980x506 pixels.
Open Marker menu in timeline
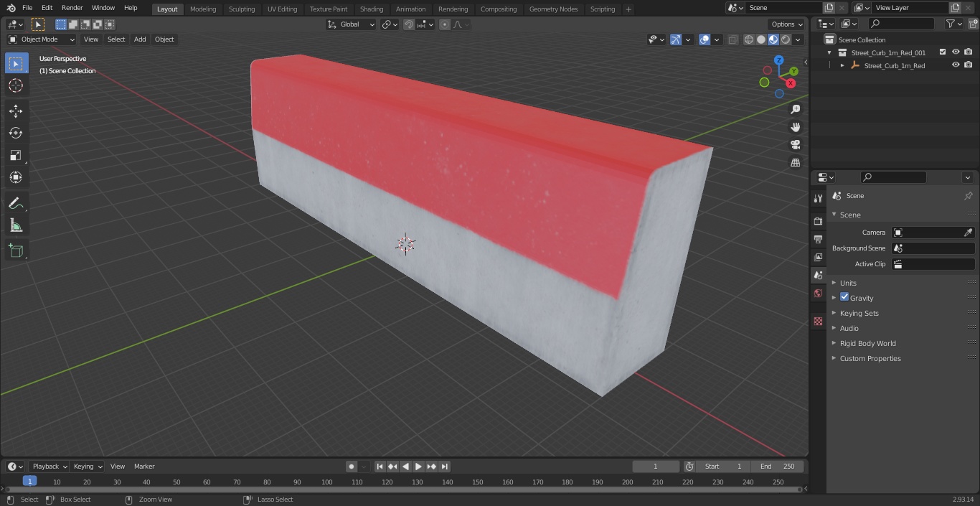pyautogui.click(x=144, y=467)
